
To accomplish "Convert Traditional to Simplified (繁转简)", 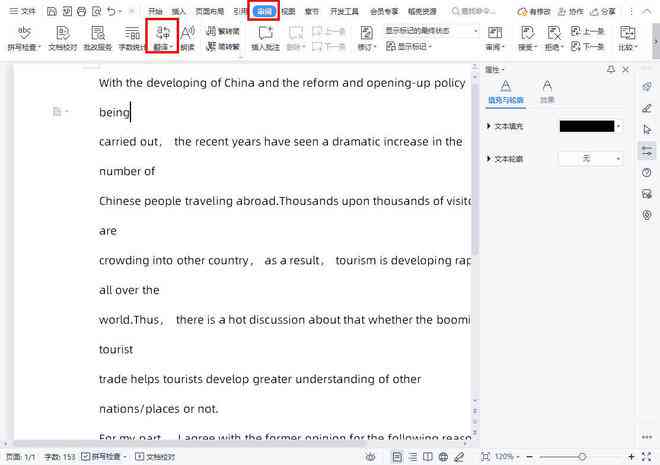I will click(x=223, y=31).
